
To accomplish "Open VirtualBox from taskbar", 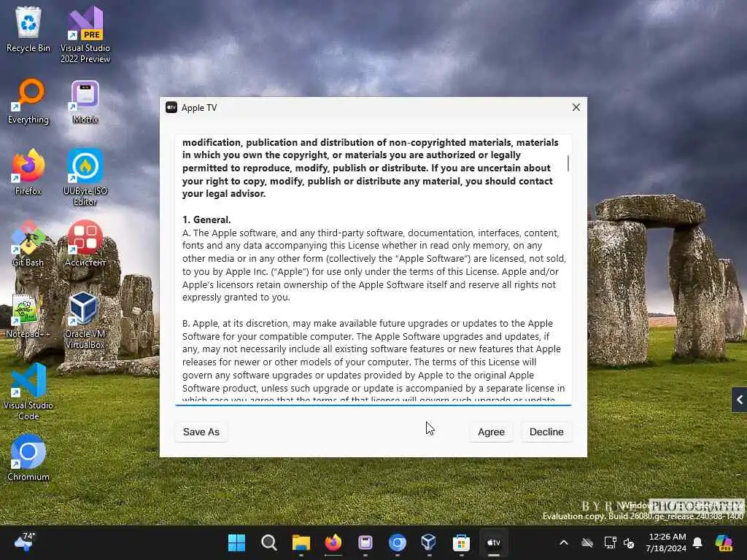I will (429, 542).
